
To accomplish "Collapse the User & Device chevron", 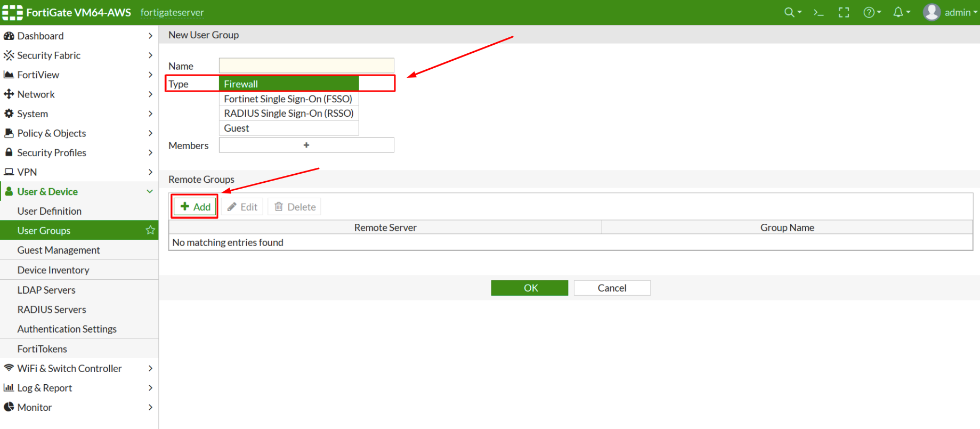I will [150, 191].
